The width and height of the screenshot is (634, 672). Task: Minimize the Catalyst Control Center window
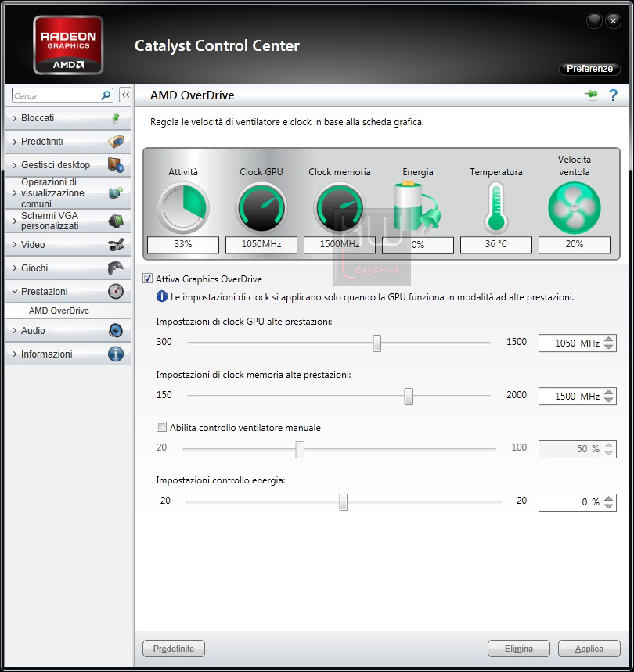(594, 20)
